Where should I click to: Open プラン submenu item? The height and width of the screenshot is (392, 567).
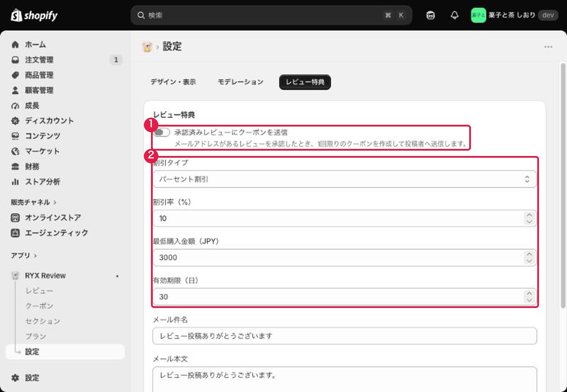(x=35, y=337)
